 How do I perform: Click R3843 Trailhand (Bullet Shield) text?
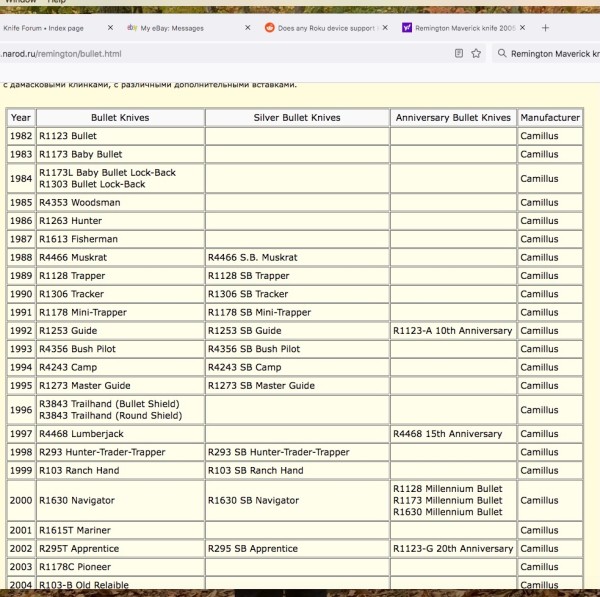tap(109, 404)
